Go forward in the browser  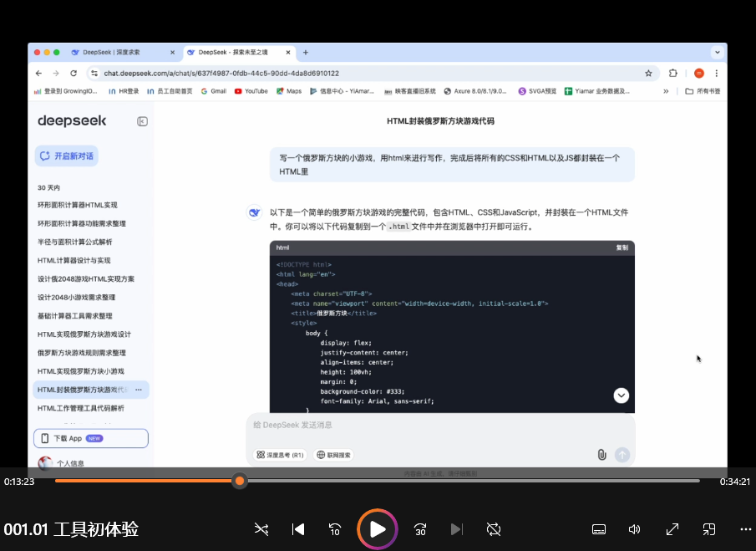[56, 74]
